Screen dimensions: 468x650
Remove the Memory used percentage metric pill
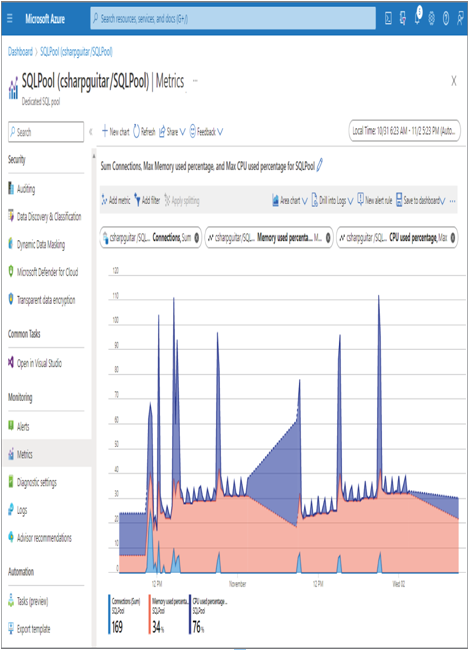pyautogui.click(x=328, y=238)
